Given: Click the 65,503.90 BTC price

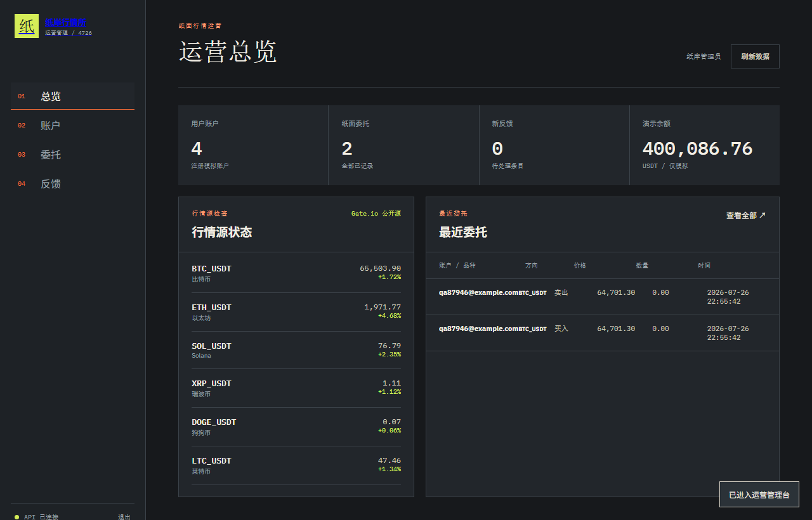Looking at the screenshot, I should click(x=380, y=268).
